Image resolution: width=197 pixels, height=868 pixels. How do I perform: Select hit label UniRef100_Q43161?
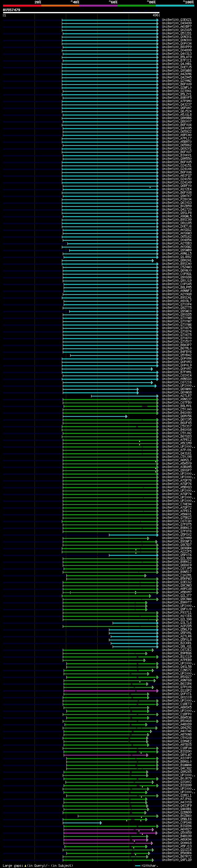(177, 454)
